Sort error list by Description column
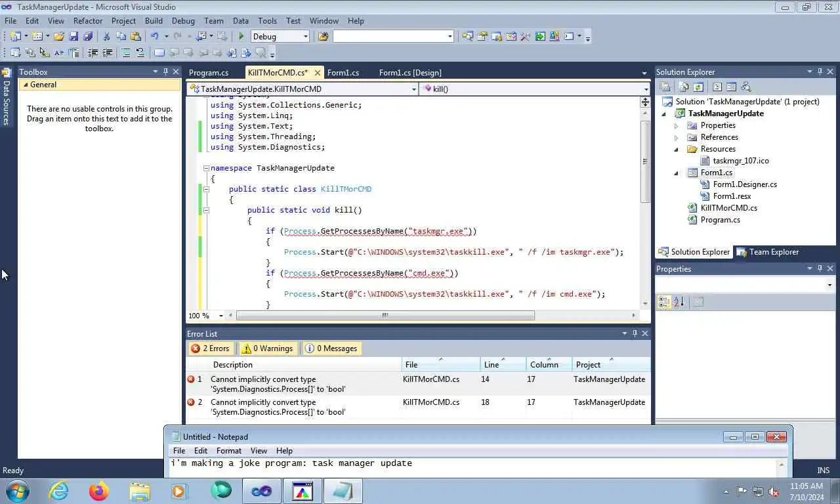The width and height of the screenshot is (840, 504). coord(306,365)
